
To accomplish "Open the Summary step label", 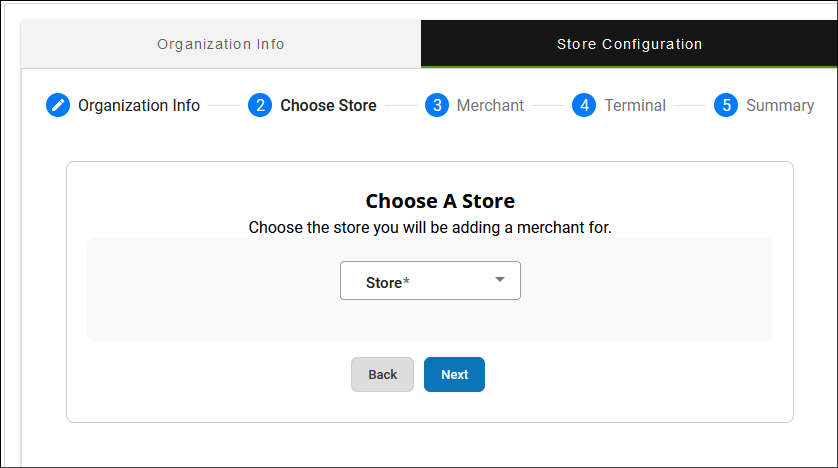I will coord(780,105).
